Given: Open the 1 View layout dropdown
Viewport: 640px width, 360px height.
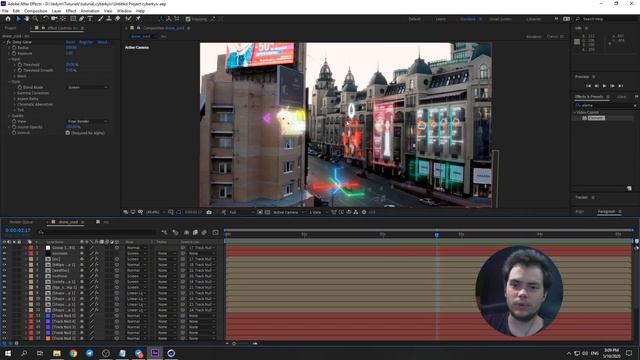Looking at the screenshot, I should [x=318, y=212].
